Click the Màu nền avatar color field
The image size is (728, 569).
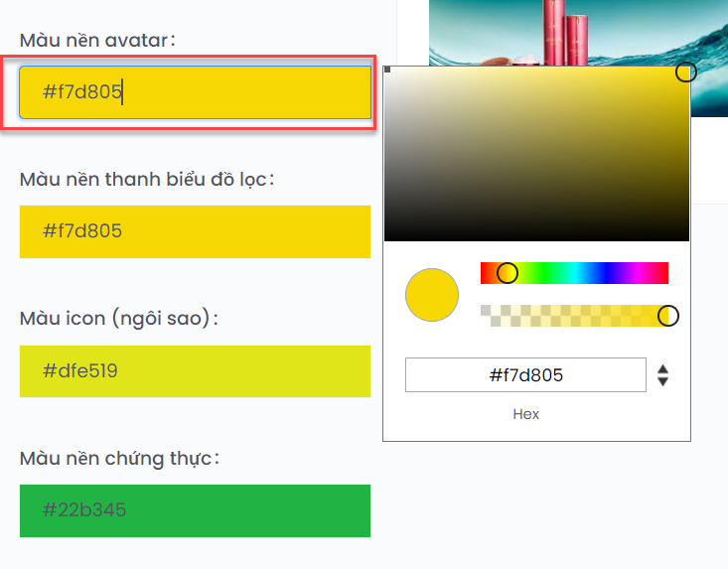click(x=195, y=92)
